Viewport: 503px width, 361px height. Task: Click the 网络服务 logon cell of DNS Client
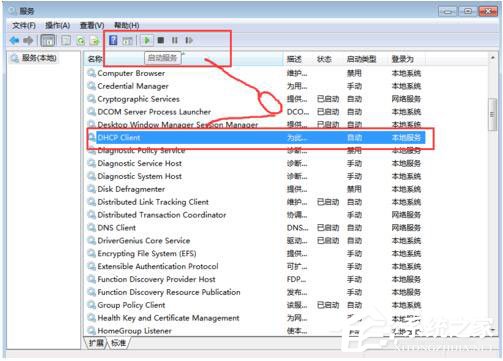pos(406,228)
